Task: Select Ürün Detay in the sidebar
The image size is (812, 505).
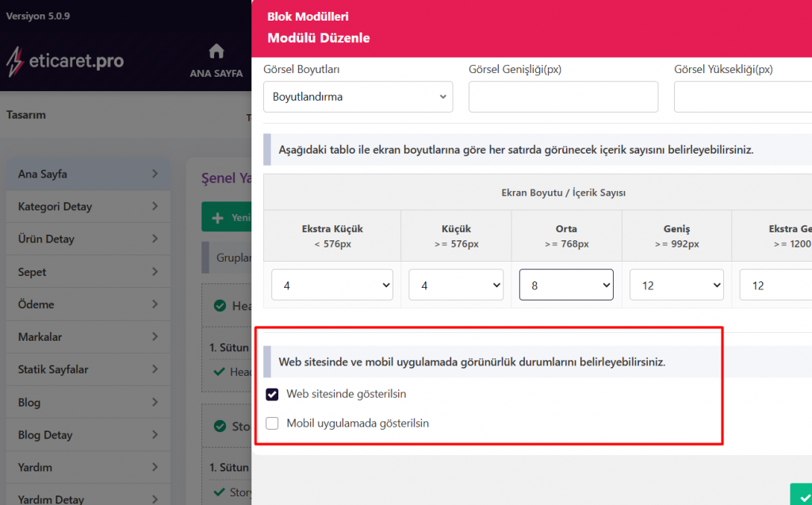Action: click(x=48, y=239)
